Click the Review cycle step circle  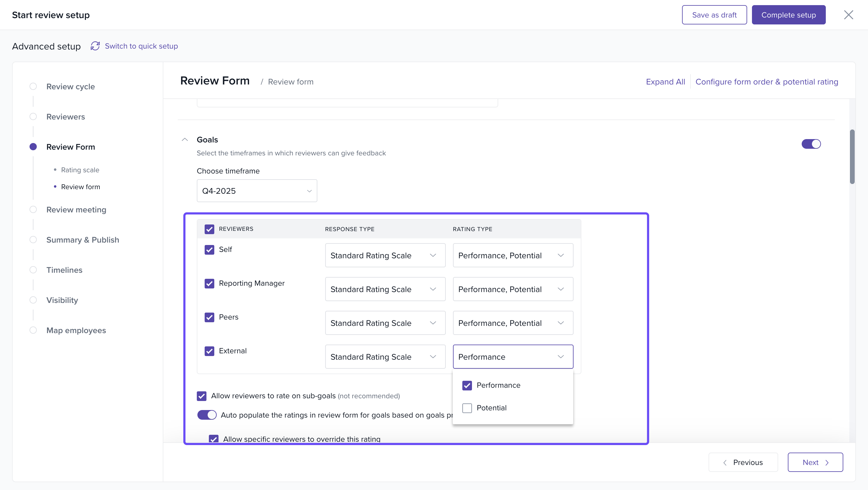click(x=33, y=86)
